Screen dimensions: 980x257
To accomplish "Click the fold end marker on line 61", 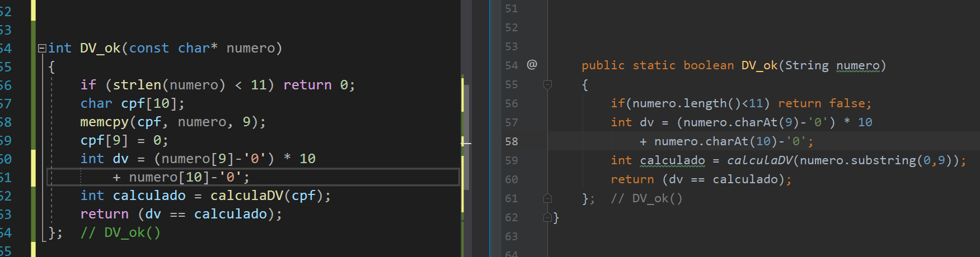I will tap(547, 198).
